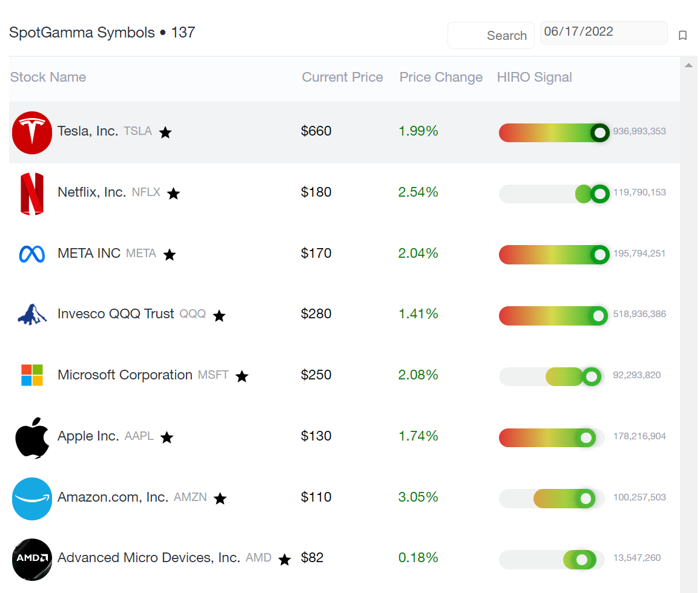This screenshot has width=700, height=593.
Task: Click AMD's $82 current price
Action: click(x=312, y=558)
